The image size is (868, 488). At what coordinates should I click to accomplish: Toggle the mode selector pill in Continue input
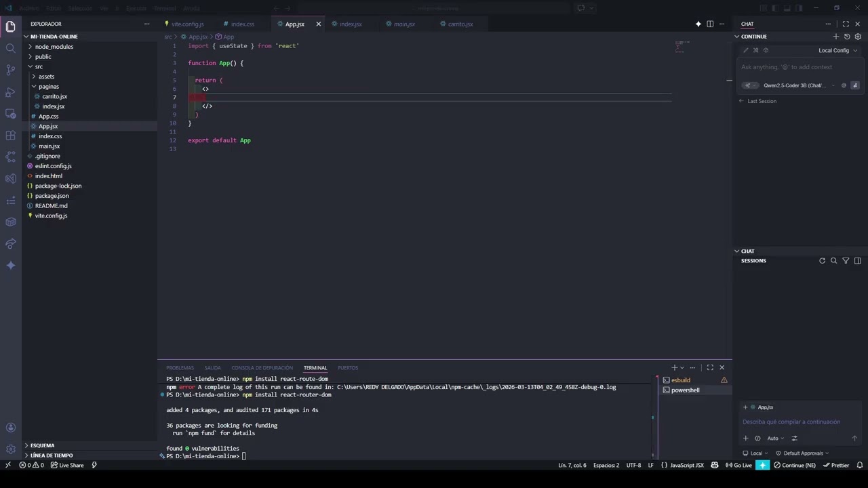751,85
